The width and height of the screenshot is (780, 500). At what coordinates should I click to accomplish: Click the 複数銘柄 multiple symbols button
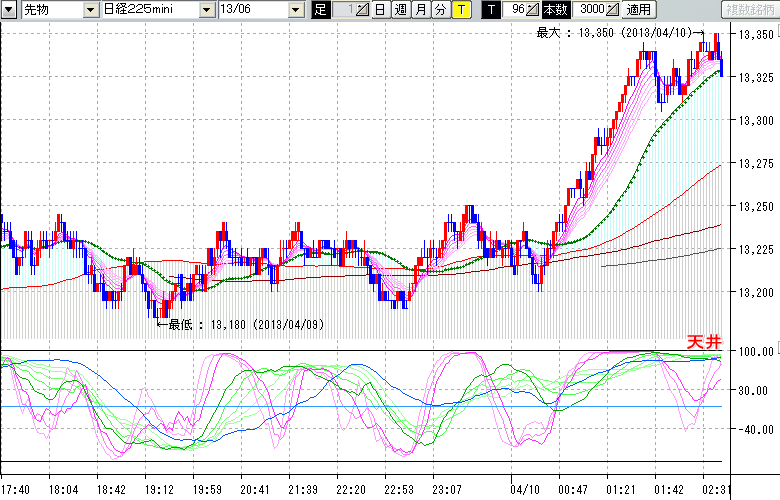click(x=750, y=10)
